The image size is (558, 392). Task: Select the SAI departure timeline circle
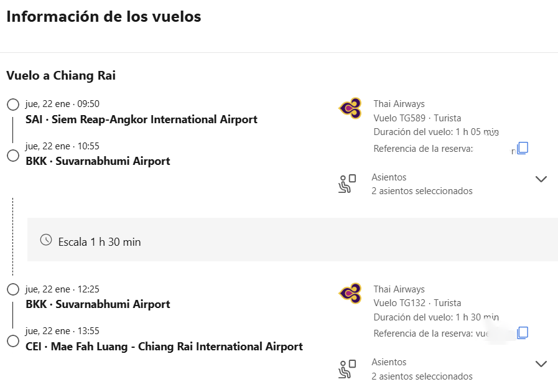coord(13,105)
